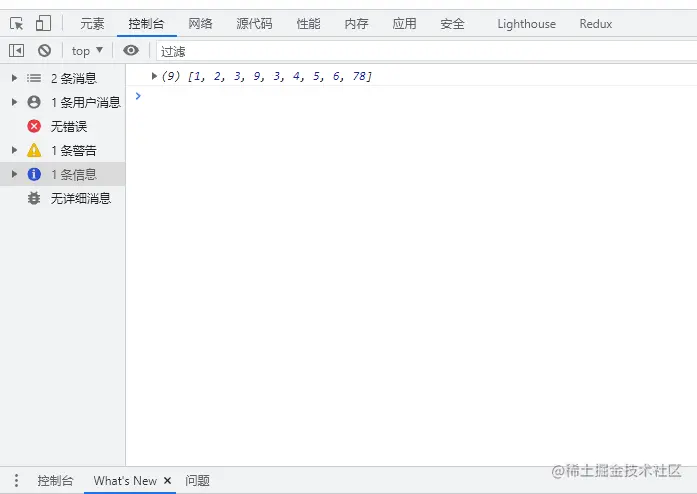The width and height of the screenshot is (697, 494).
Task: Click the bug icon for 无详细消息
Action: tap(34, 198)
